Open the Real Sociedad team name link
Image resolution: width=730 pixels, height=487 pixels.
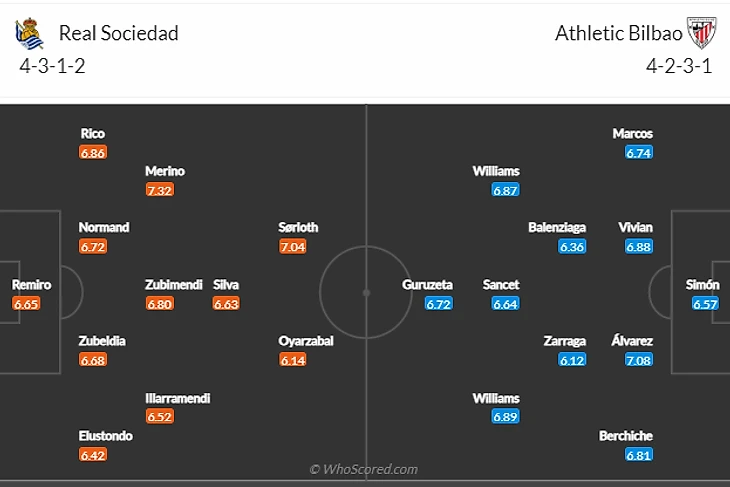pyautogui.click(x=119, y=33)
